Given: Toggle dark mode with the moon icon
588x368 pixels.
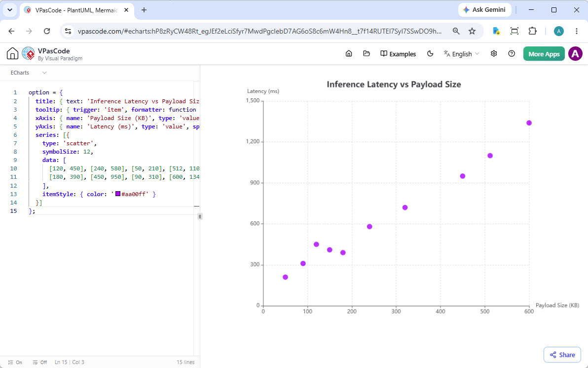Looking at the screenshot, I should click(430, 54).
